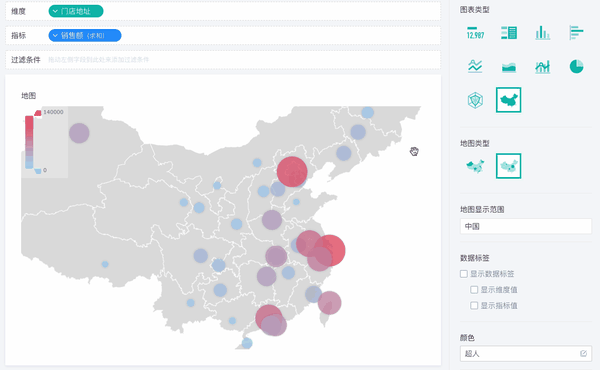Choose the China map chart type
Viewport: 600px width, 370px height.
point(509,100)
